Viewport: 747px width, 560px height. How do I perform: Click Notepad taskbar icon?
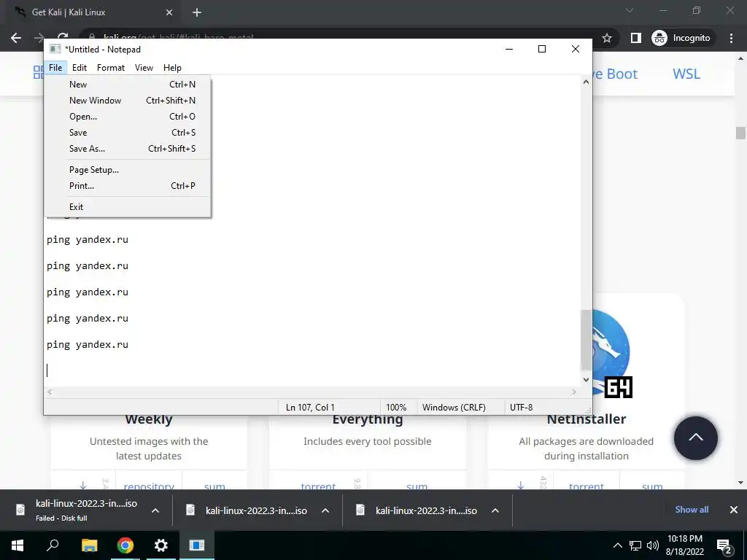197,545
